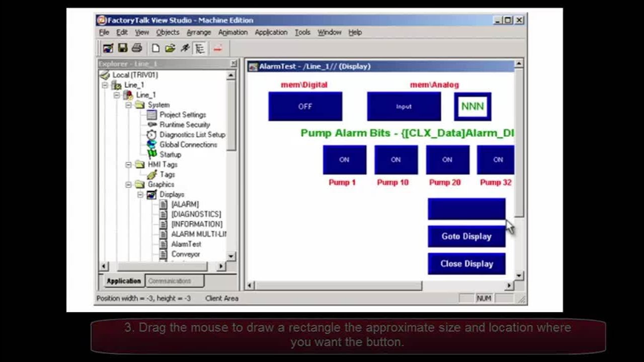
Task: Click the Startup green flag icon
Action: point(151,154)
